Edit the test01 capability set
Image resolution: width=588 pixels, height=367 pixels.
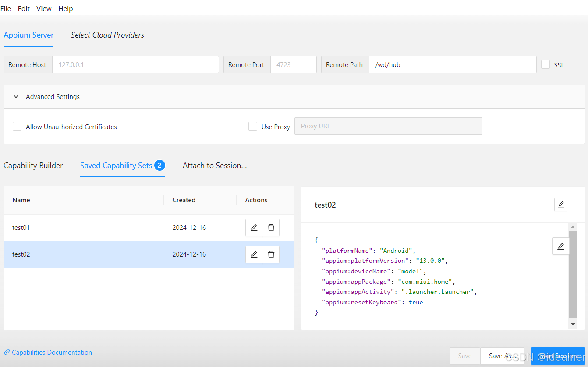[254, 228]
